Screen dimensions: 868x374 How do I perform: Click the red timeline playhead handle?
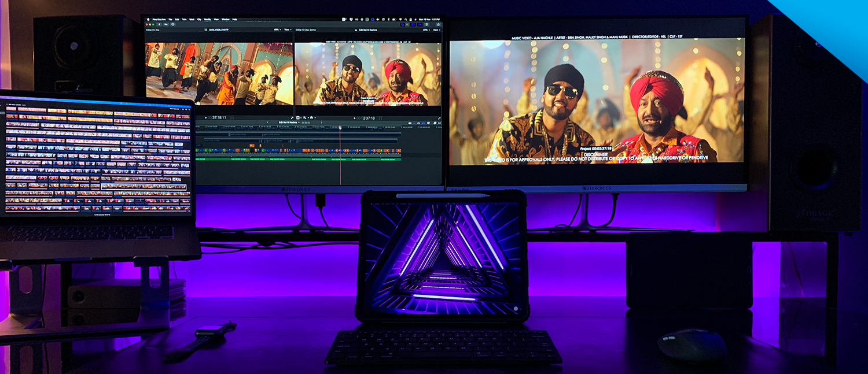pos(340,127)
